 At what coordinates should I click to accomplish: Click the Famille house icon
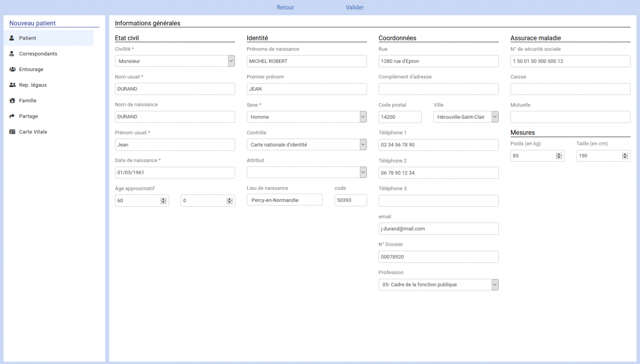12,100
